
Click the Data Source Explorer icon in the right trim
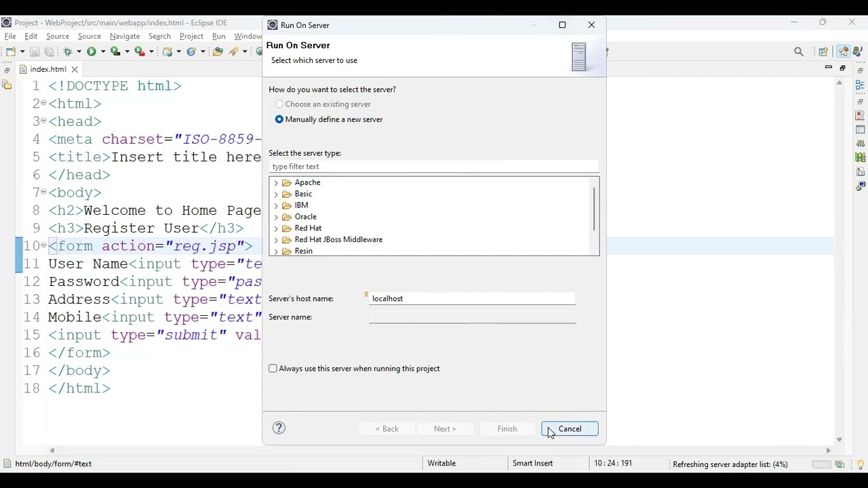coord(860,157)
